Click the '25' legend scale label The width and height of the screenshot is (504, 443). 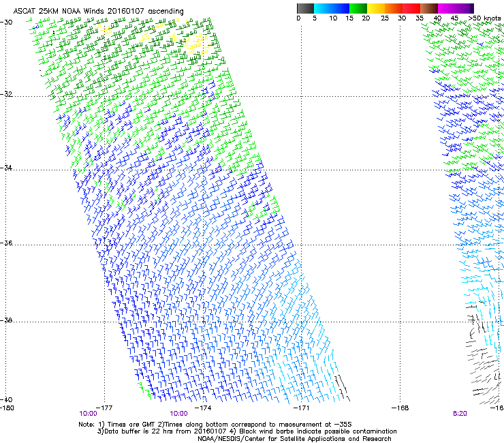coord(385,18)
